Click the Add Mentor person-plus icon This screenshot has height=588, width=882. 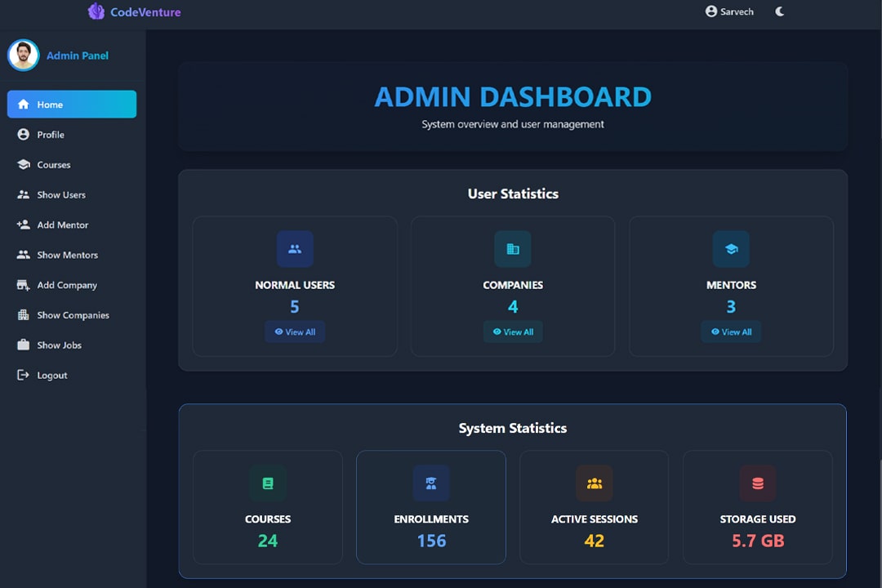point(23,225)
